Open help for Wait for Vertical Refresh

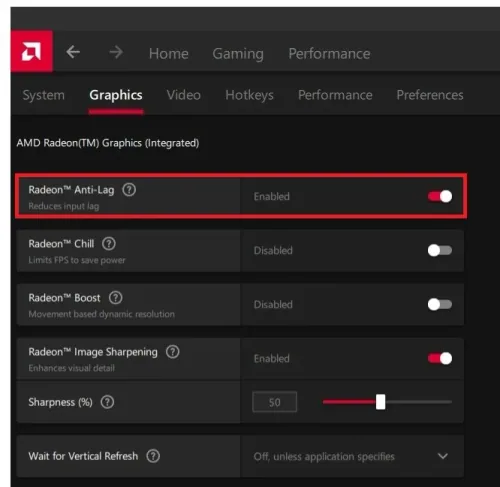pyautogui.click(x=153, y=456)
